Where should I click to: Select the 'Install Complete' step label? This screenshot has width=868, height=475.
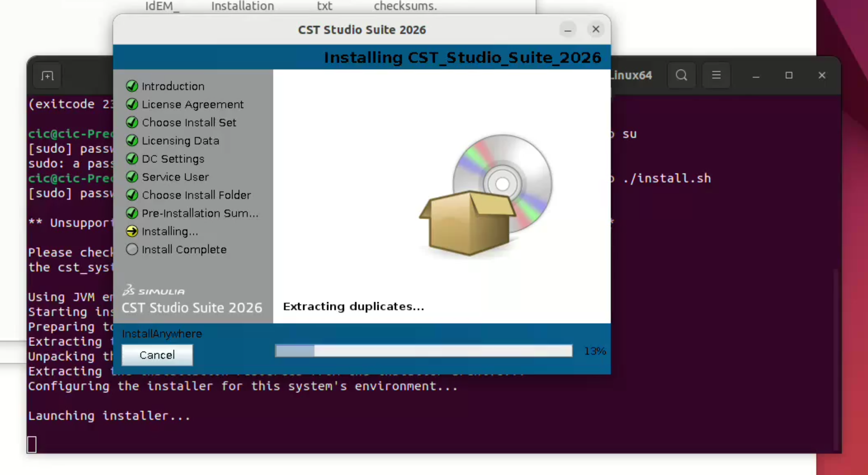tap(184, 249)
